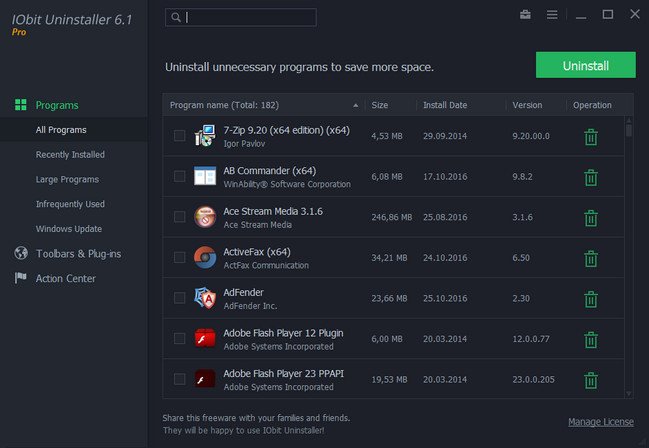
Task: Select the ActiveFax (x64) name
Action: click(x=257, y=252)
